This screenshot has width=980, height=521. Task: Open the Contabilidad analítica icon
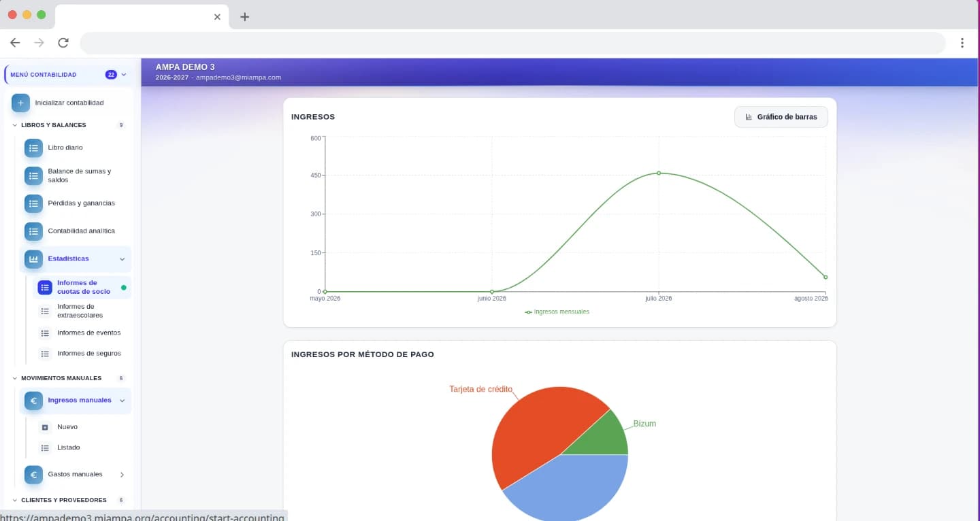[x=33, y=231]
